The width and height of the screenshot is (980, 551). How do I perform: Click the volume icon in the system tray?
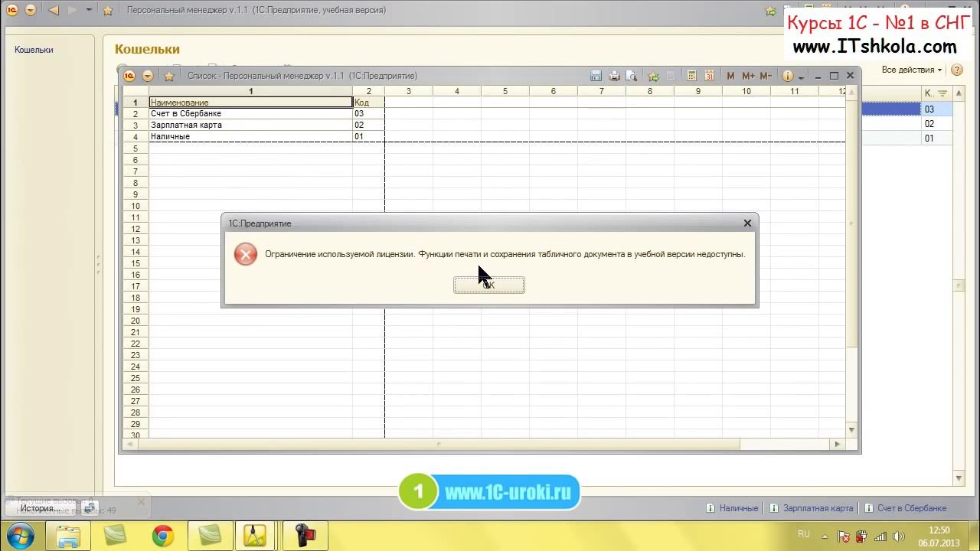898,536
